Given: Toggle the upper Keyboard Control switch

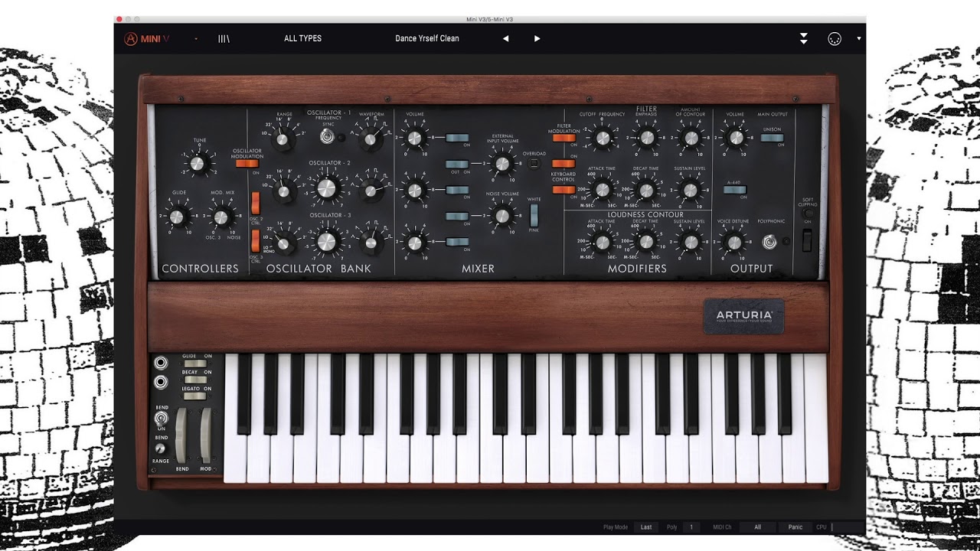Looking at the screenshot, I should [563, 164].
